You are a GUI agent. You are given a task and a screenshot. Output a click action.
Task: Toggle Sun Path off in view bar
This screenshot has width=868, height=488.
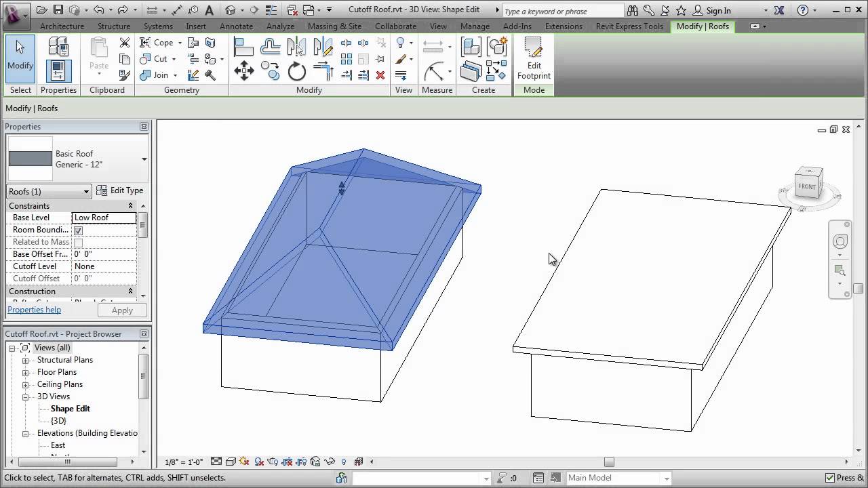point(243,462)
